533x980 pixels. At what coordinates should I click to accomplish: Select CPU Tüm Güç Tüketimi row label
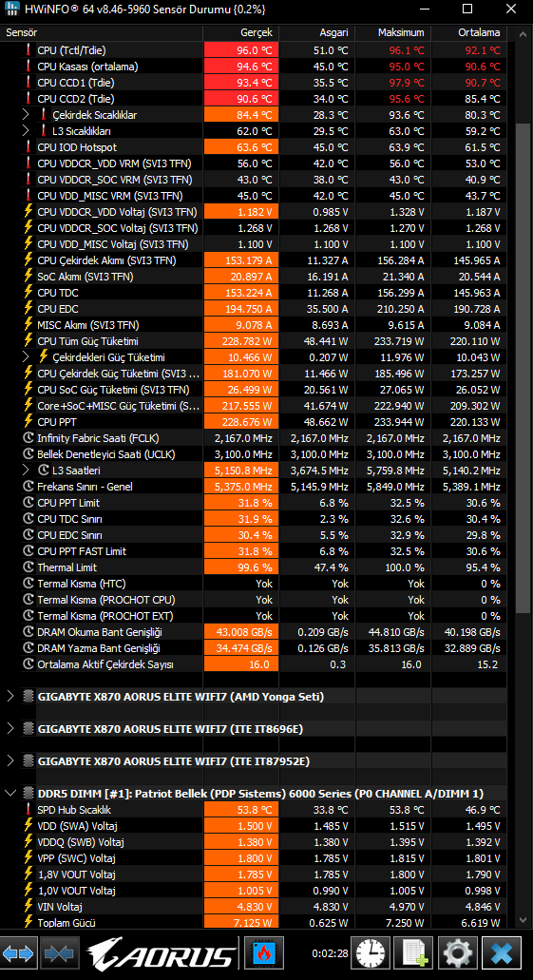click(x=87, y=341)
